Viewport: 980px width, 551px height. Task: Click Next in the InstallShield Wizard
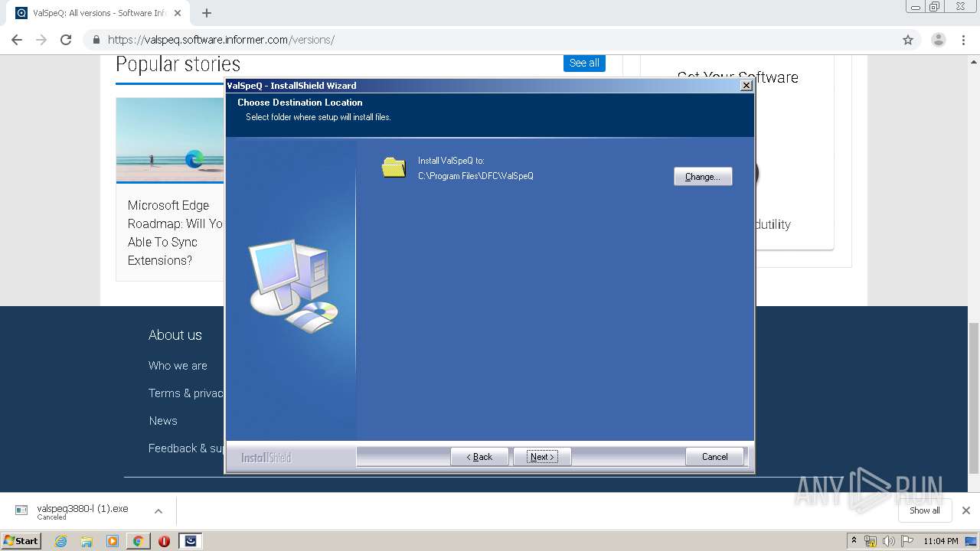tap(542, 457)
